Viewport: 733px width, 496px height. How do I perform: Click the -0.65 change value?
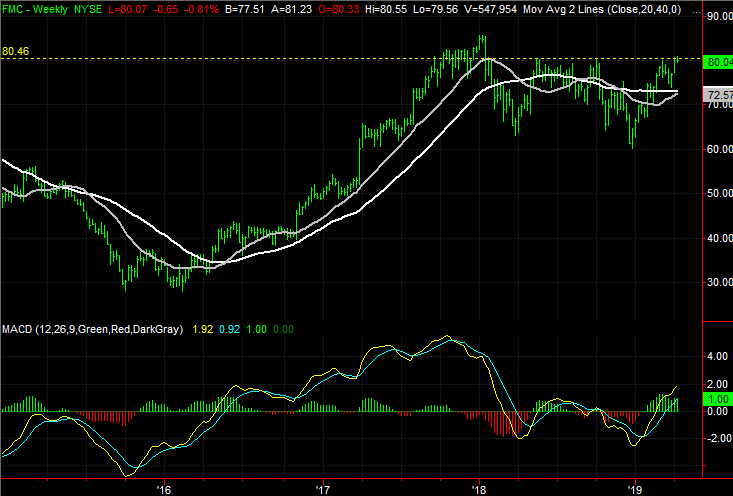(x=166, y=9)
